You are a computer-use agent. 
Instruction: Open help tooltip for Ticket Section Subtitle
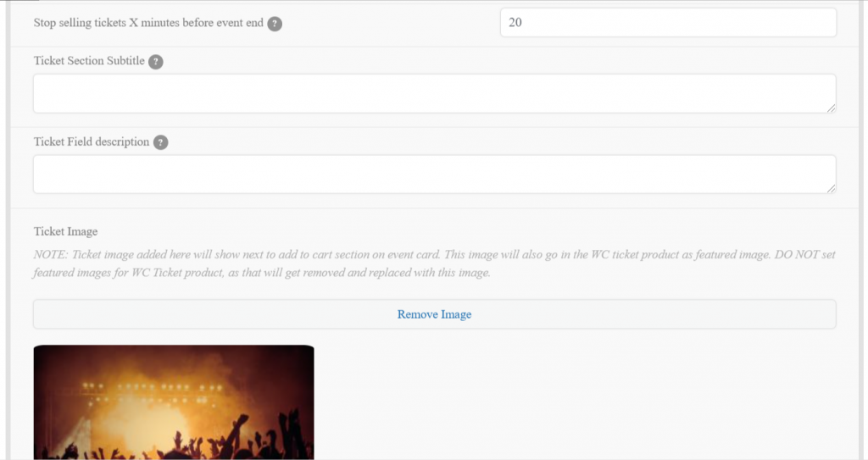click(x=155, y=62)
